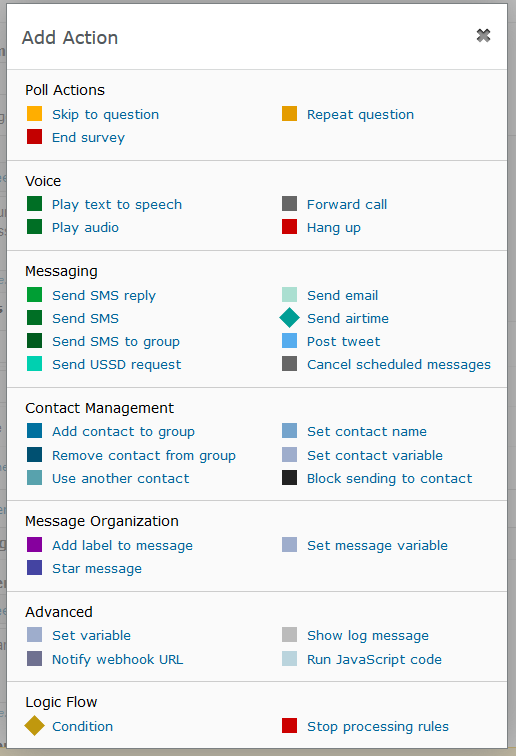Click the orange square beside Skip to question
516x756 pixels.
coord(34,114)
